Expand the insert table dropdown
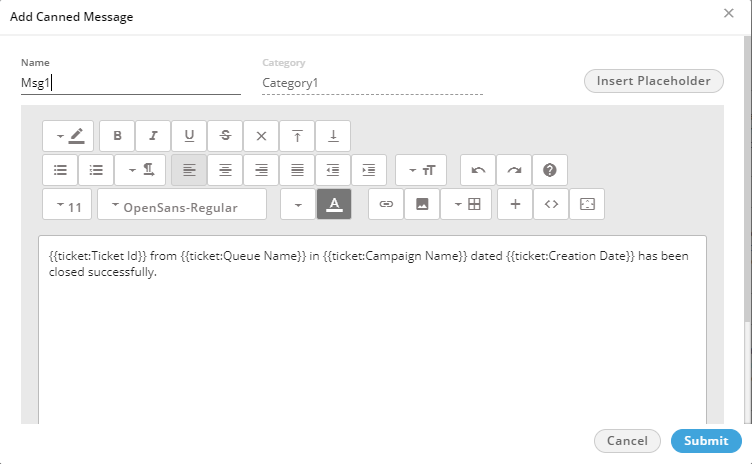The width and height of the screenshot is (752, 464). [x=467, y=204]
